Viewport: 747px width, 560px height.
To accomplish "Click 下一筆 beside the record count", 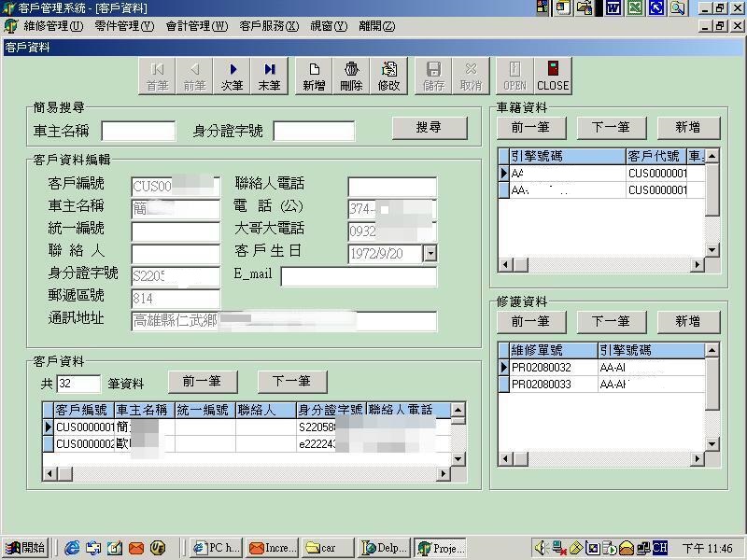I will point(292,382).
